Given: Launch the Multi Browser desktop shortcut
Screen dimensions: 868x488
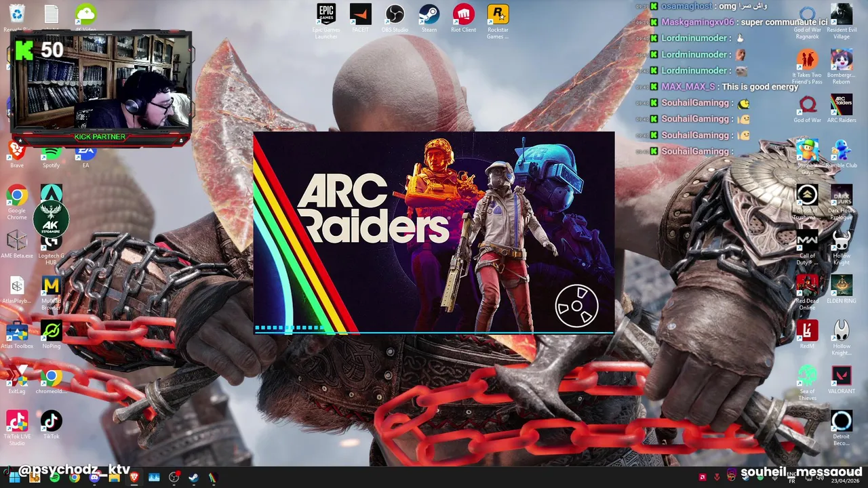Looking at the screenshot, I should click(51, 292).
